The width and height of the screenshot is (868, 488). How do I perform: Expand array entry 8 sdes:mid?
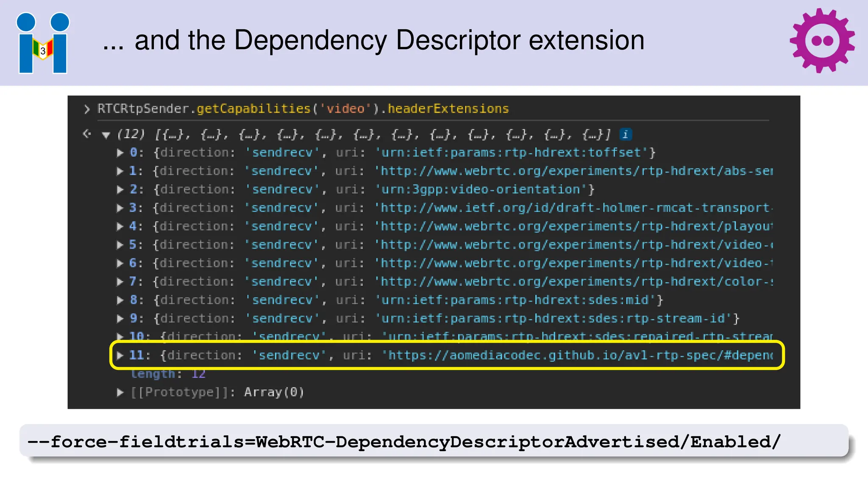(x=120, y=300)
